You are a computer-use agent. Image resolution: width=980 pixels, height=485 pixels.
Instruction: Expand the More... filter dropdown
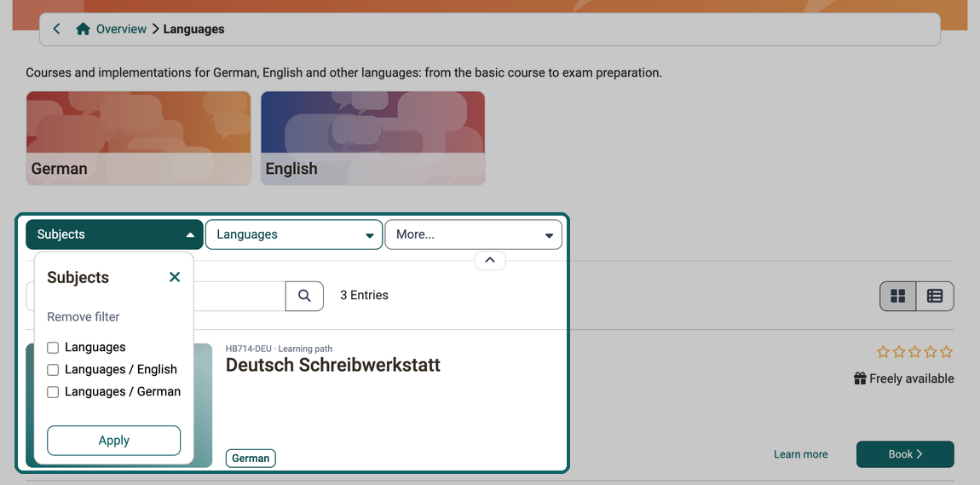coord(473,234)
